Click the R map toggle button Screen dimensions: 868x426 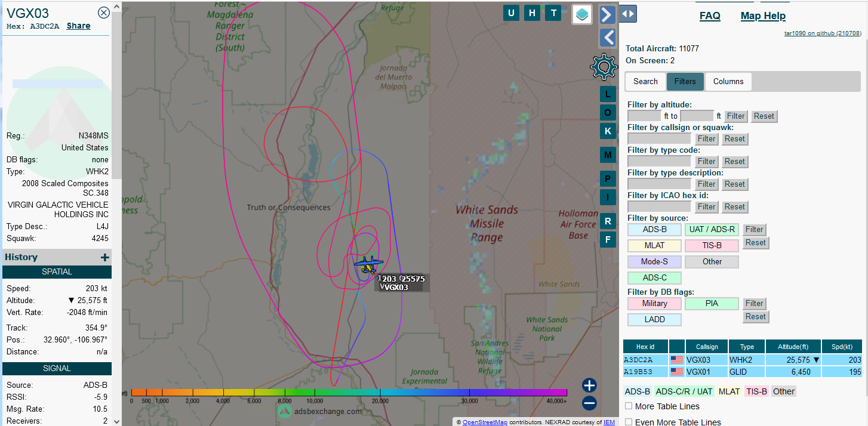click(x=608, y=221)
